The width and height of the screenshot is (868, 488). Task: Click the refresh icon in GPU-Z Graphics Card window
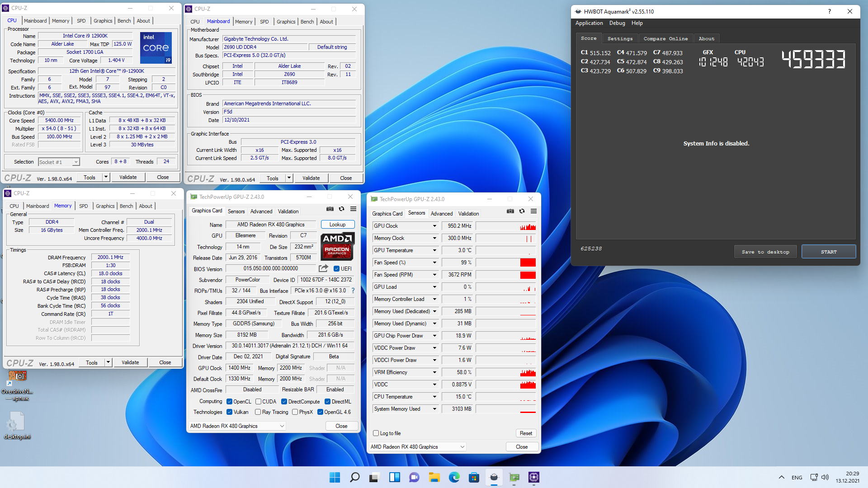[342, 209]
